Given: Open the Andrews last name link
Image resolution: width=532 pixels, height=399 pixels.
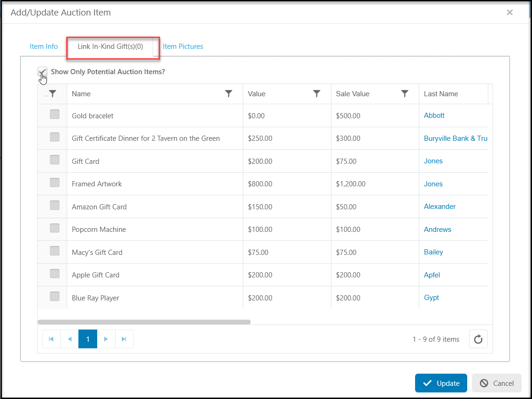Looking at the screenshot, I should tap(437, 230).
